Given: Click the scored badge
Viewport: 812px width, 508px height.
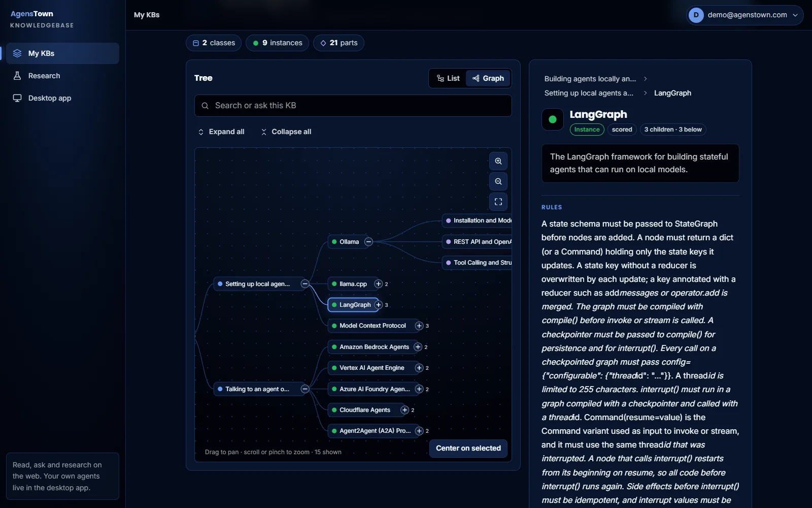Looking at the screenshot, I should pyautogui.click(x=622, y=130).
